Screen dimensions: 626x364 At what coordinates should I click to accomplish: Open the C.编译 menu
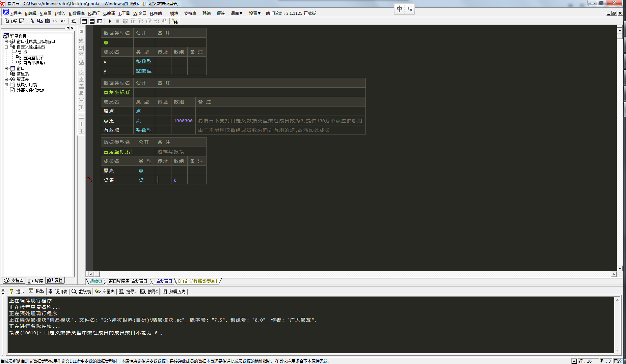pyautogui.click(x=109, y=13)
